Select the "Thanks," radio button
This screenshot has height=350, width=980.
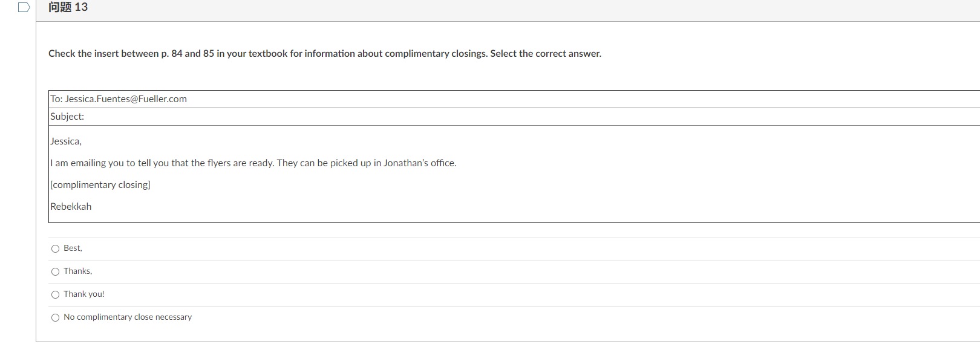(55, 271)
